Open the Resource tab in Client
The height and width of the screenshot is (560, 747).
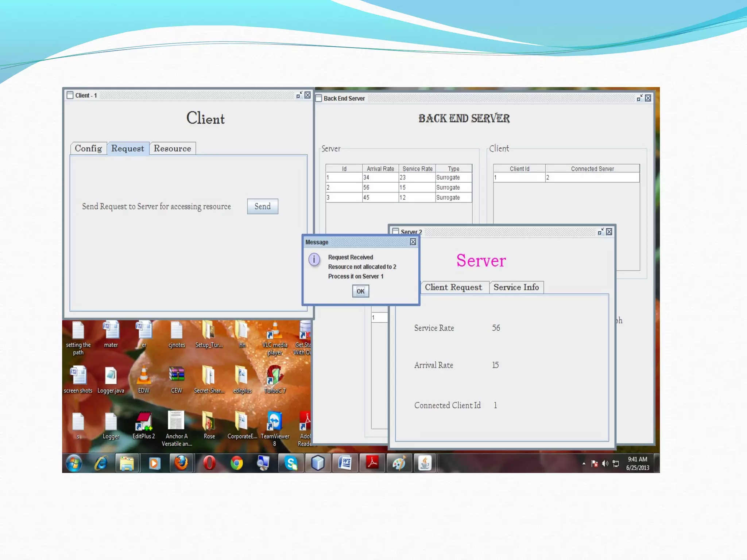coord(172,148)
